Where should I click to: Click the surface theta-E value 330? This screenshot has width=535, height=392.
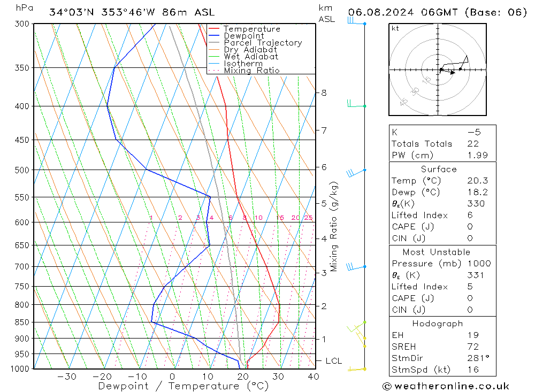click(476, 204)
